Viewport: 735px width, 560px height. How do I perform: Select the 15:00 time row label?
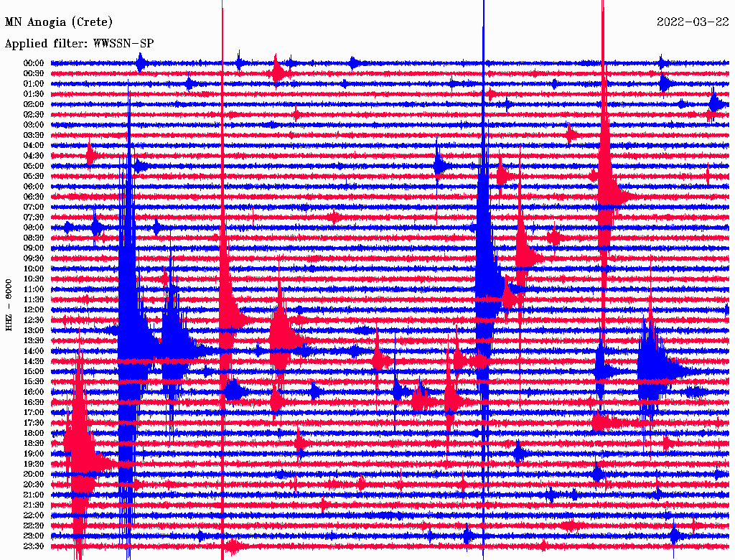point(34,371)
